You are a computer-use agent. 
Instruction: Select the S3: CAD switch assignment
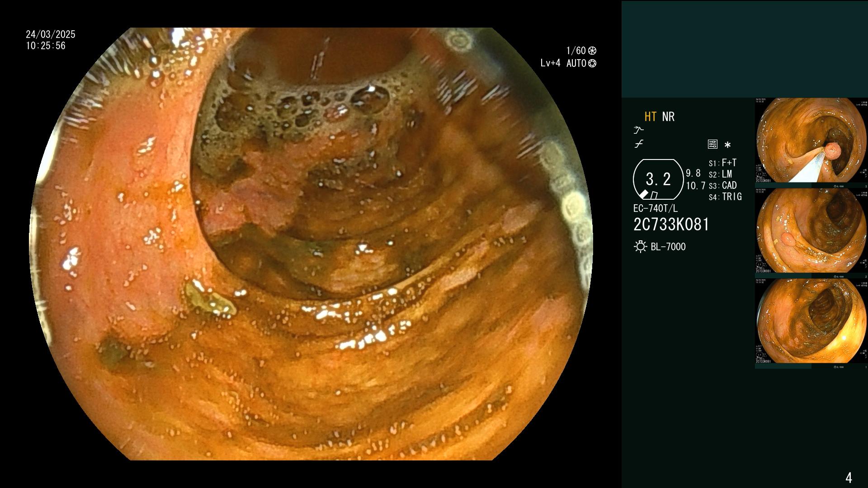pyautogui.click(x=722, y=185)
